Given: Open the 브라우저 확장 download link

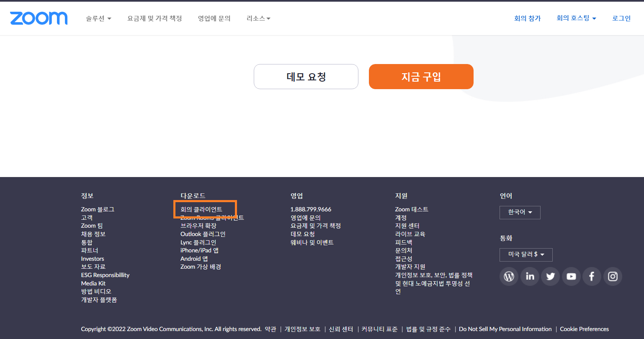Looking at the screenshot, I should pos(198,226).
